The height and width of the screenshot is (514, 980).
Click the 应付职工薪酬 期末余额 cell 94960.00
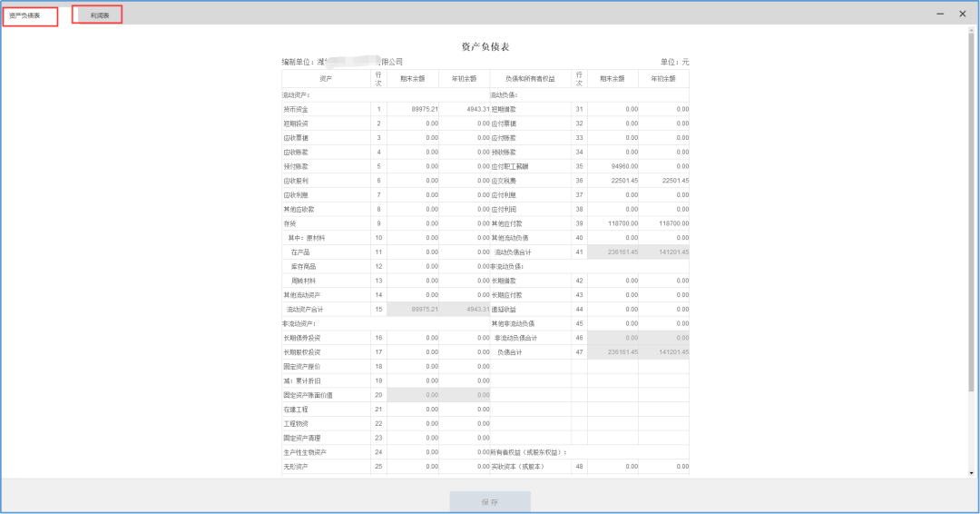point(612,166)
